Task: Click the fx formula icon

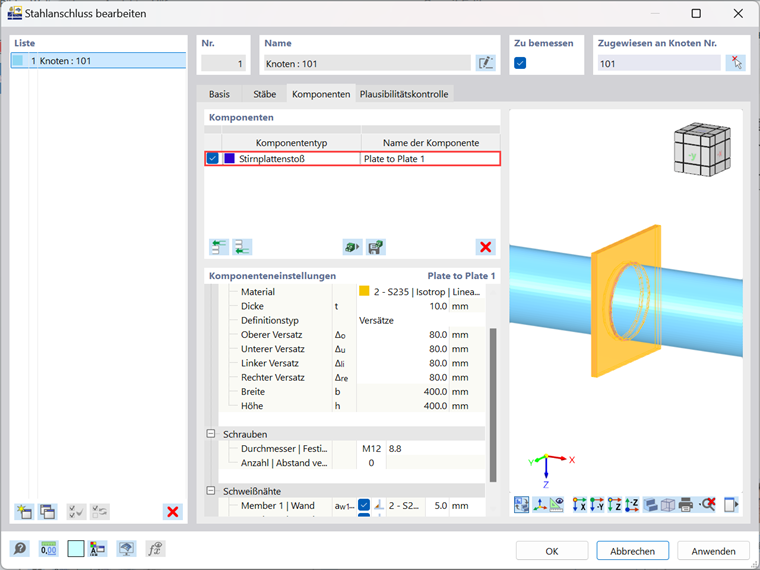Action: pos(155,549)
